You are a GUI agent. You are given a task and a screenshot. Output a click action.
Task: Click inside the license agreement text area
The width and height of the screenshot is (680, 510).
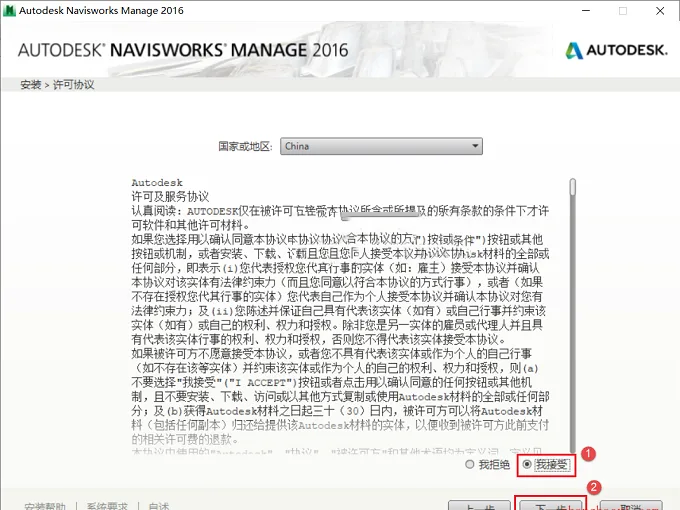pyautogui.click(x=340, y=314)
